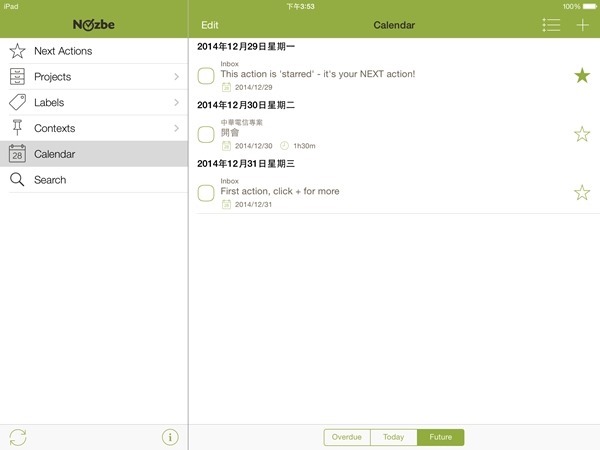Screen dimensions: 600x450
Task: Tap the Labels tag icon
Action: click(17, 102)
